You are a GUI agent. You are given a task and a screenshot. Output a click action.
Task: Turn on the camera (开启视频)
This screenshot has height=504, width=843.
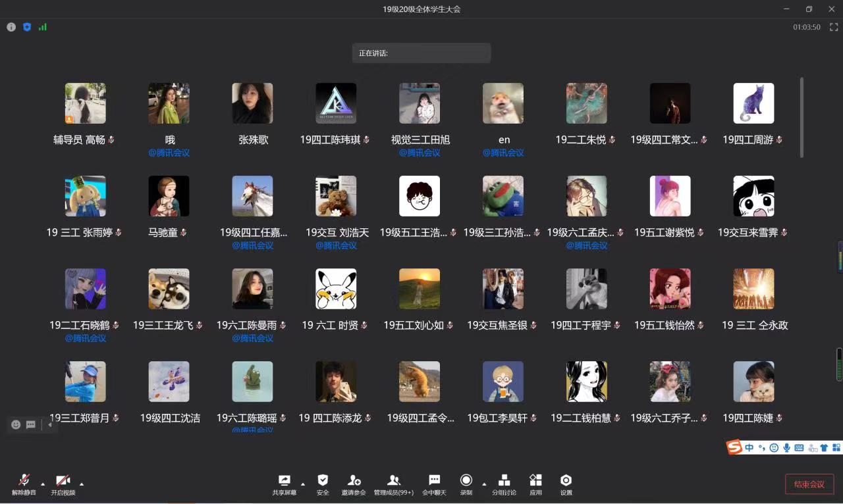coord(63,484)
